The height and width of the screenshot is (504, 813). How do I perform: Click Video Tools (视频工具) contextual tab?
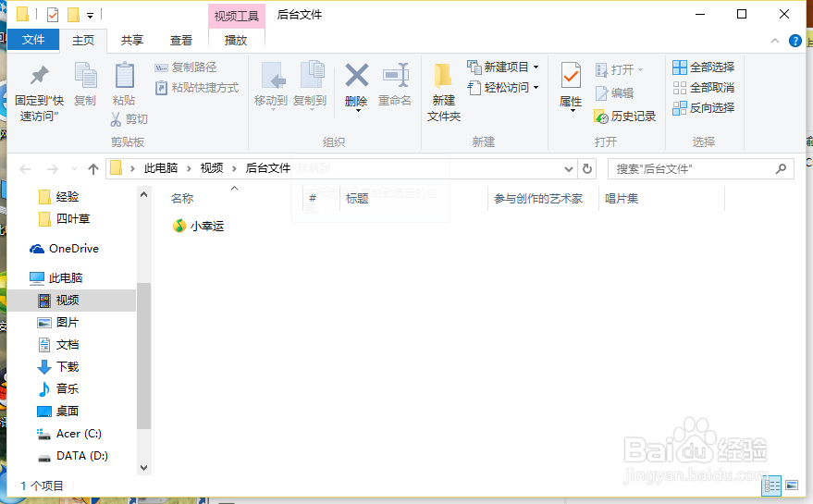coord(237,16)
